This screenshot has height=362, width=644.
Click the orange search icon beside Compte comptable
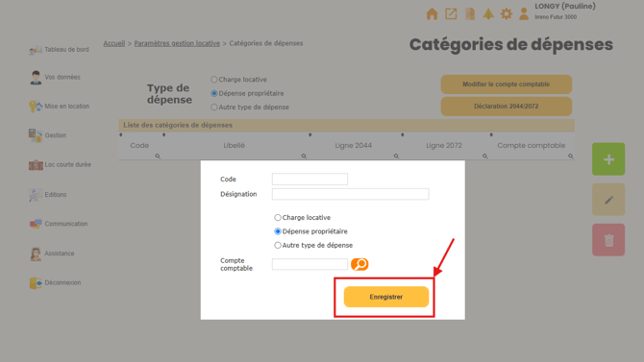coord(359,264)
